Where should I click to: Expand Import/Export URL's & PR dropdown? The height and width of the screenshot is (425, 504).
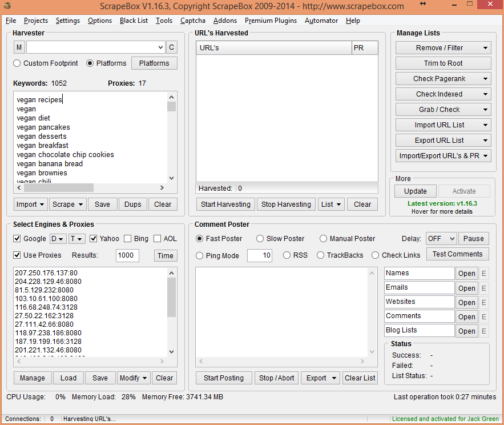click(485, 156)
